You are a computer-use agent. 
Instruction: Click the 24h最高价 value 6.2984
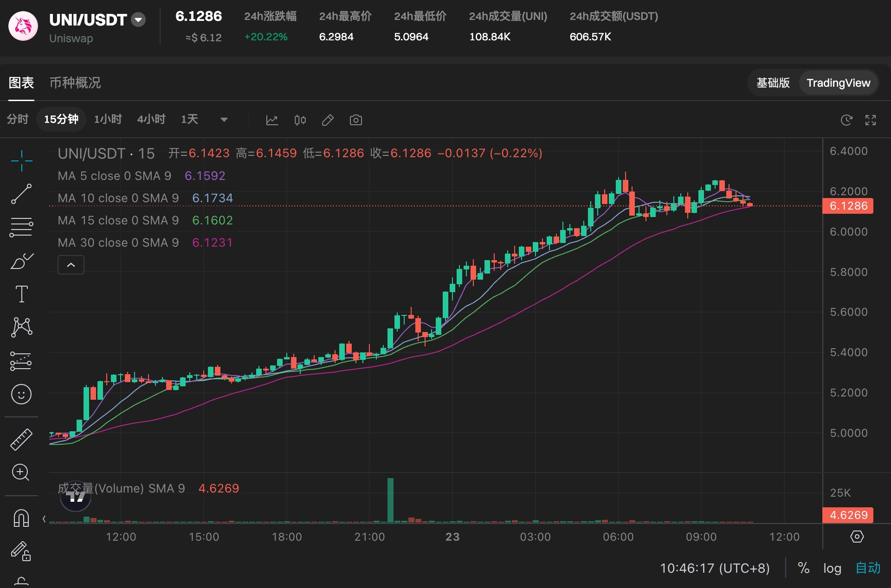pos(336,37)
